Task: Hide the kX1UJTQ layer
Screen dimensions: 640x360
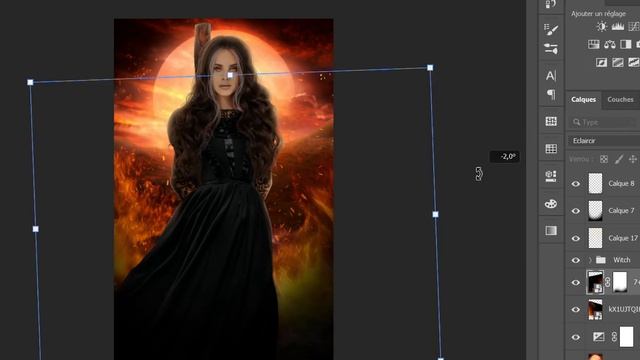Action: 576,310
